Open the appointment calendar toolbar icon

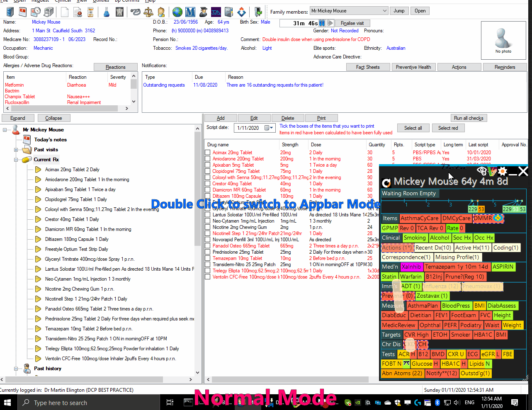[23, 12]
